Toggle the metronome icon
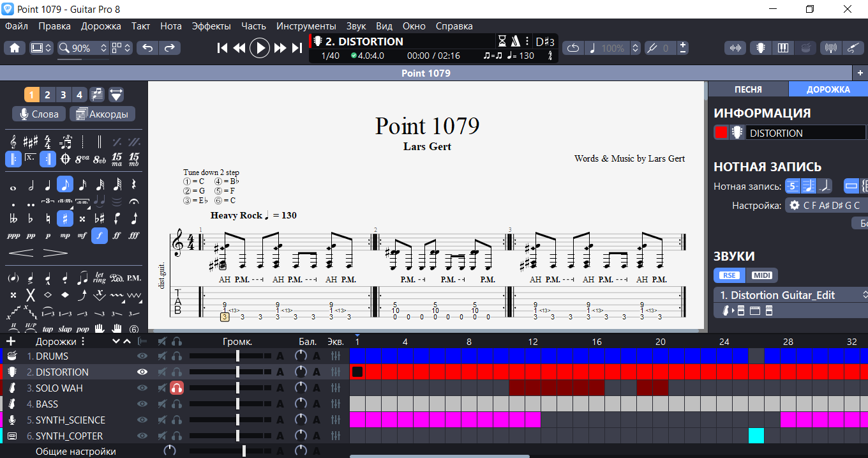This screenshot has height=458, width=868. click(x=515, y=42)
